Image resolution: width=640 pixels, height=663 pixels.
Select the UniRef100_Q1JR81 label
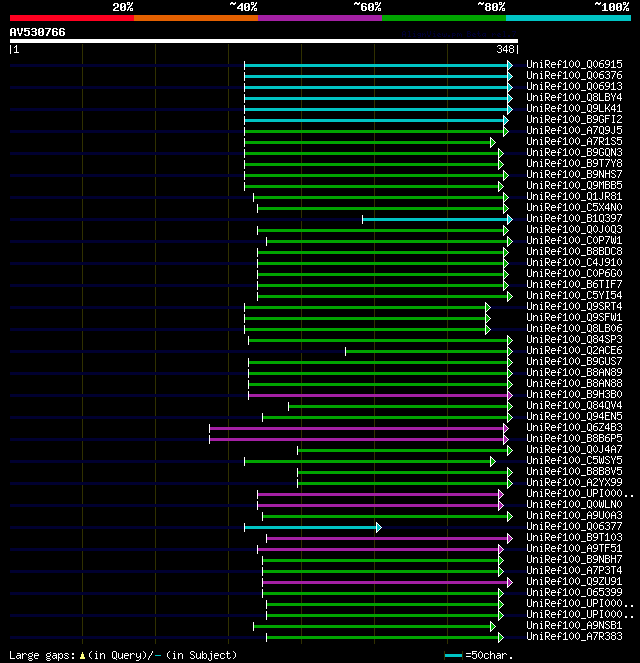point(574,196)
